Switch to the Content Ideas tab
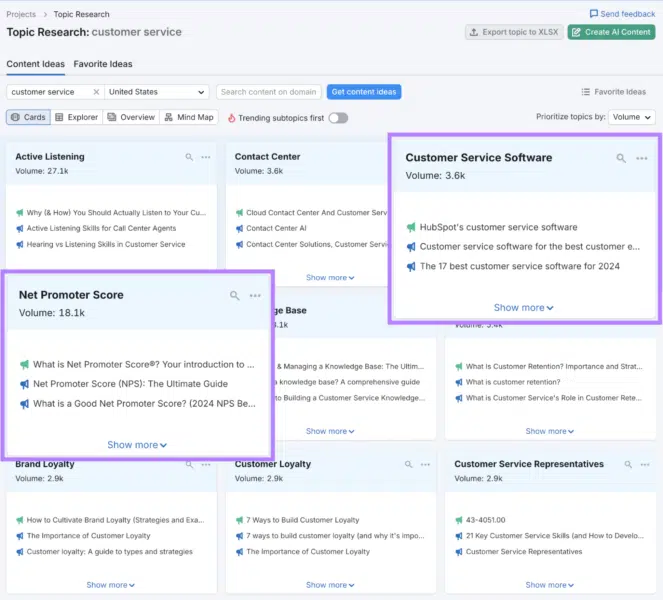 coord(36,64)
